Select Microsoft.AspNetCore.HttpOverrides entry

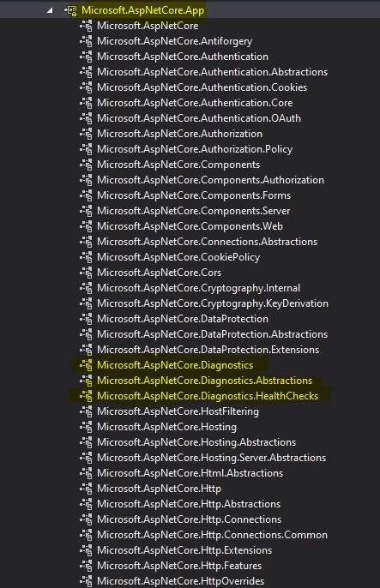(180, 581)
